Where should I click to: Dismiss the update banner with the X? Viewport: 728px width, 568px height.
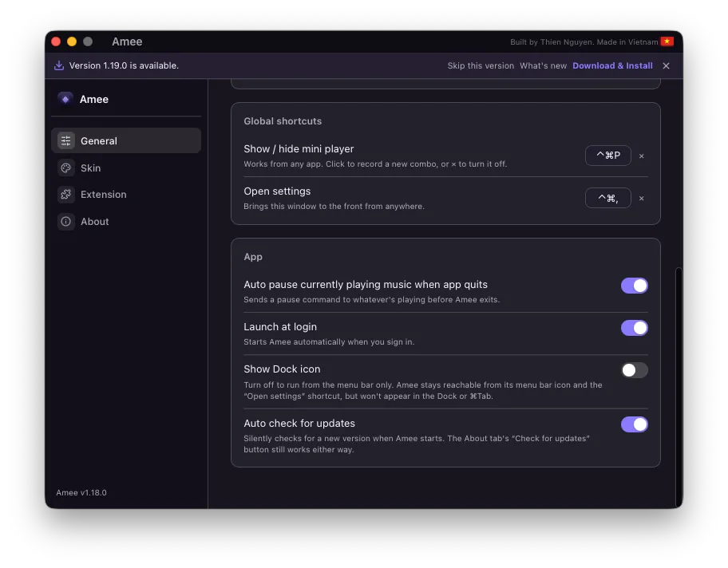pos(667,65)
